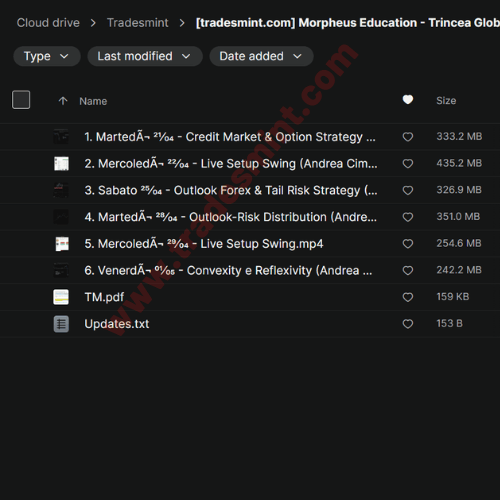Open the Date added filter dropdown
Screen dimensions: 500x500
point(261,56)
